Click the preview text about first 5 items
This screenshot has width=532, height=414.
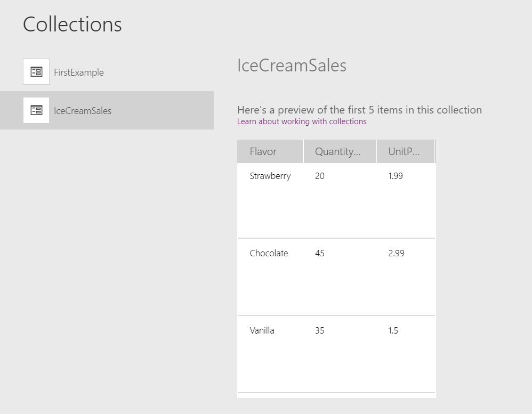click(359, 110)
